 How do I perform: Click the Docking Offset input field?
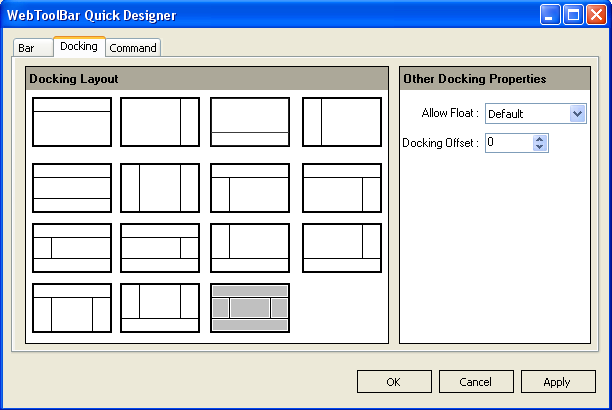click(508, 143)
